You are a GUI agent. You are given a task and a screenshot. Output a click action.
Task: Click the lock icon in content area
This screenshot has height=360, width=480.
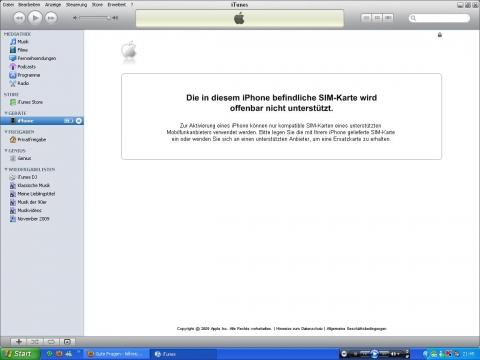click(440, 35)
